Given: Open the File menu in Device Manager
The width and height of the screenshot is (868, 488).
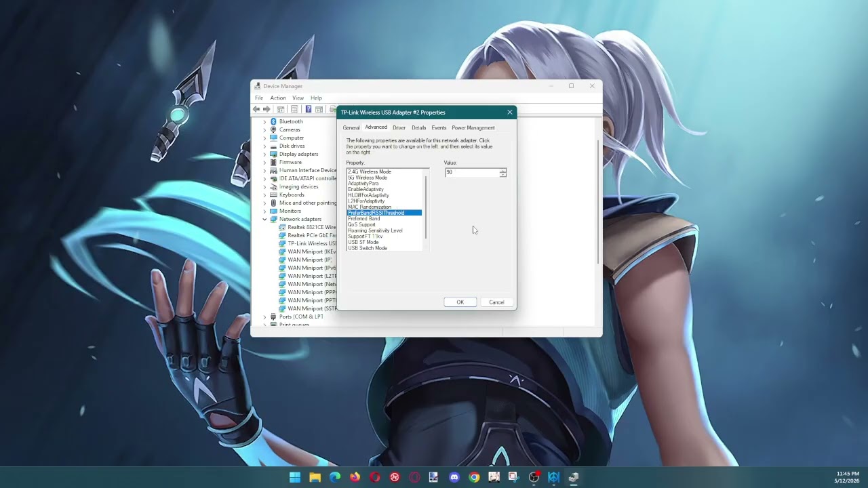Looking at the screenshot, I should coord(259,98).
